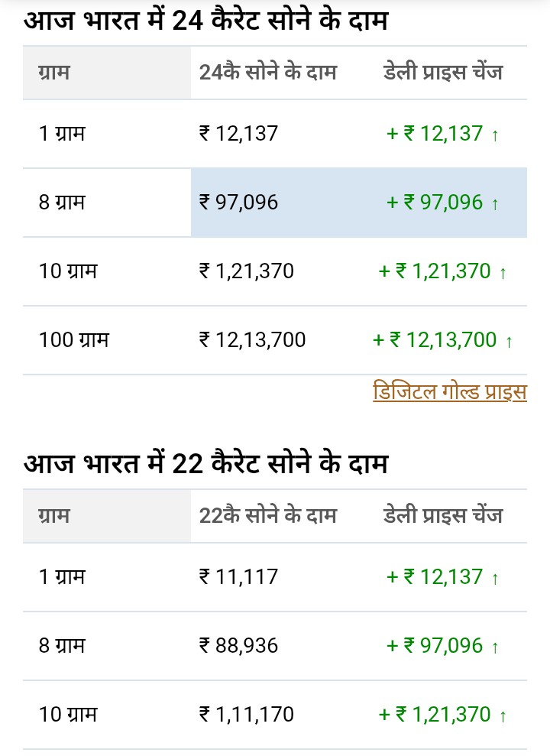Select the ₹ 1,11,170 price cell
The width and height of the screenshot is (550, 756).
[246, 715]
